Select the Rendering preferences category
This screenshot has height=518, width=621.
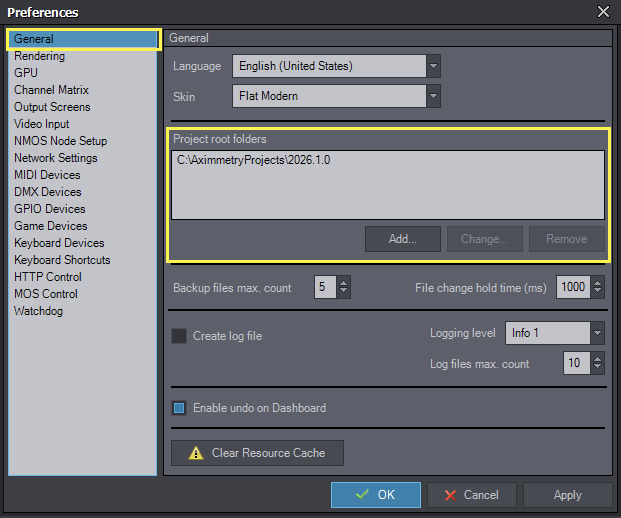pyautogui.click(x=39, y=56)
